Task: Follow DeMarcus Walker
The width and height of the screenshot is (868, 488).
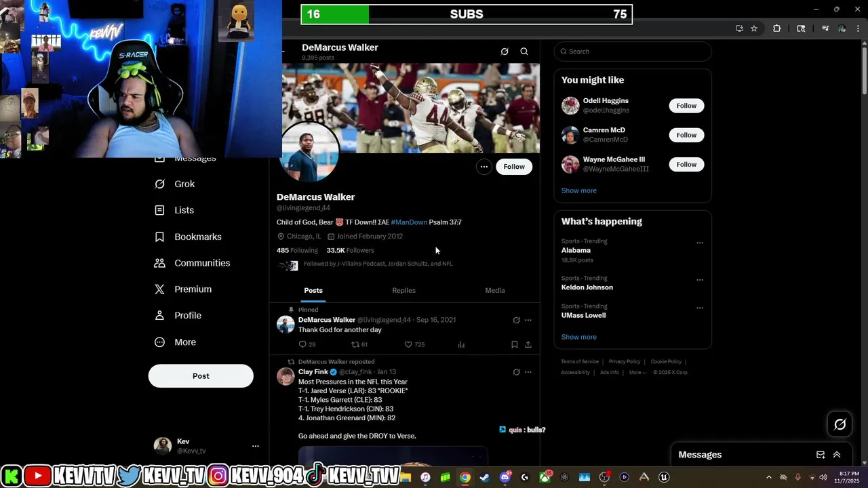Action: coord(514,167)
